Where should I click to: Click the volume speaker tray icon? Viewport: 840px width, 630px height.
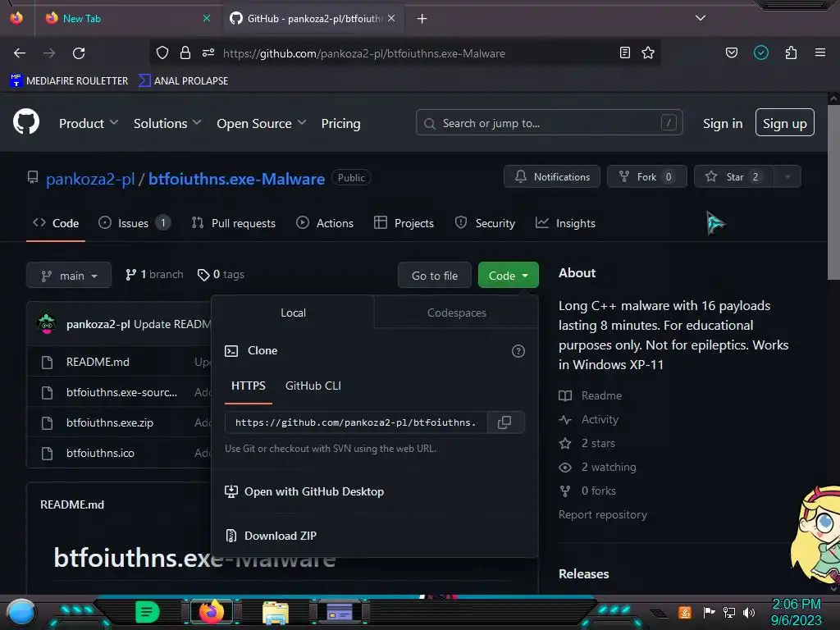(x=749, y=612)
